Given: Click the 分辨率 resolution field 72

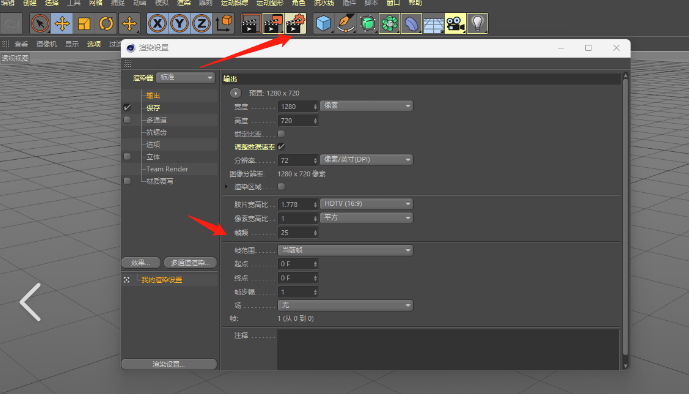Looking at the screenshot, I should tap(298, 160).
